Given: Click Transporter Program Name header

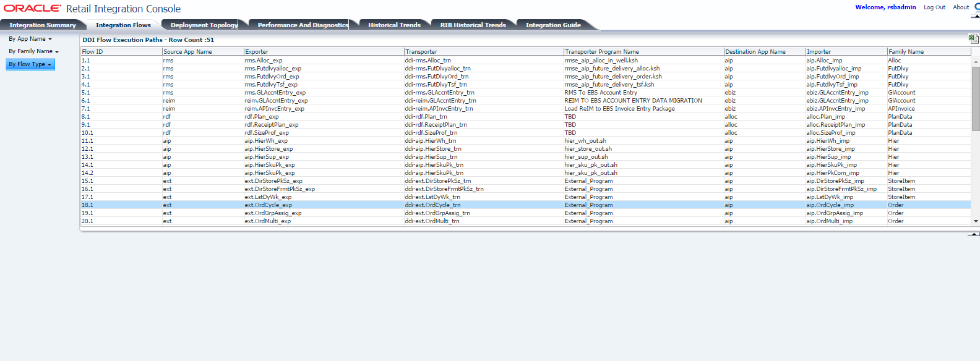Looking at the screenshot, I should (644, 52).
